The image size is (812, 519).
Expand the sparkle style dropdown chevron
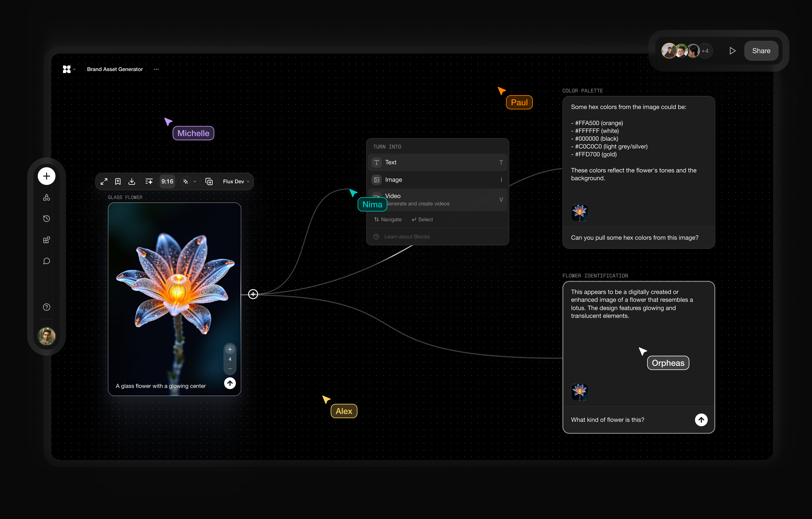pos(195,181)
